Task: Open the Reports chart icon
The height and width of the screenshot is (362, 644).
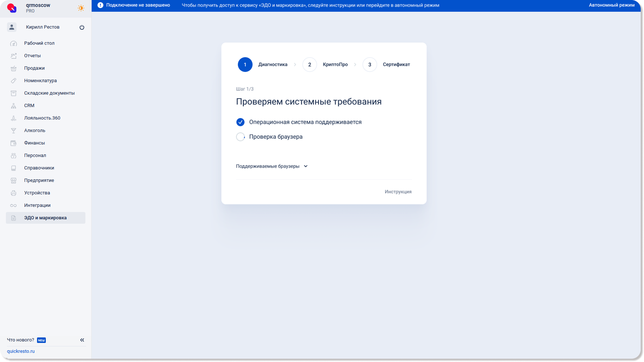Action: [x=14, y=56]
